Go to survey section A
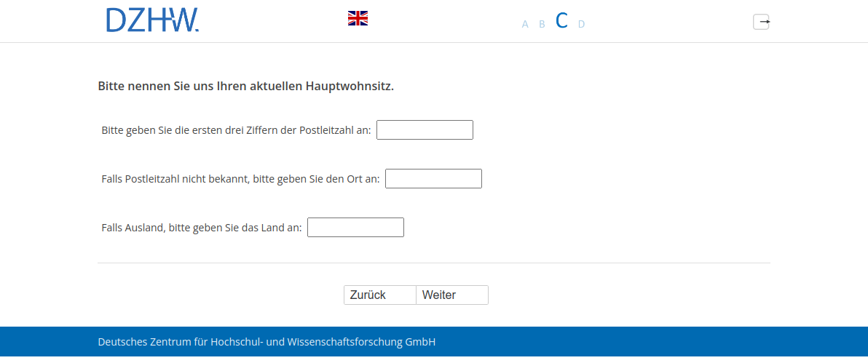Viewport: 868px width, 363px height. click(525, 24)
